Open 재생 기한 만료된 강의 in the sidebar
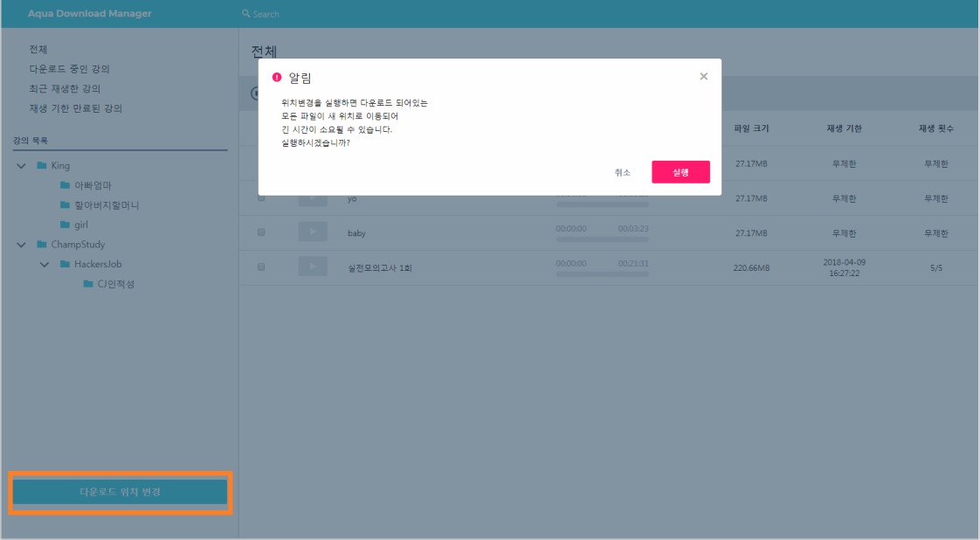The width and height of the screenshot is (980, 540). (x=76, y=108)
